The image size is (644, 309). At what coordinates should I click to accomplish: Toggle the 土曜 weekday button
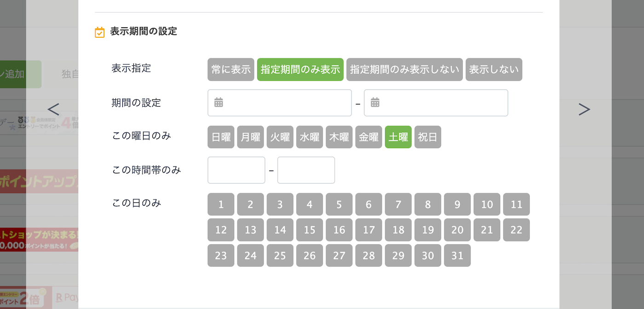click(x=398, y=137)
